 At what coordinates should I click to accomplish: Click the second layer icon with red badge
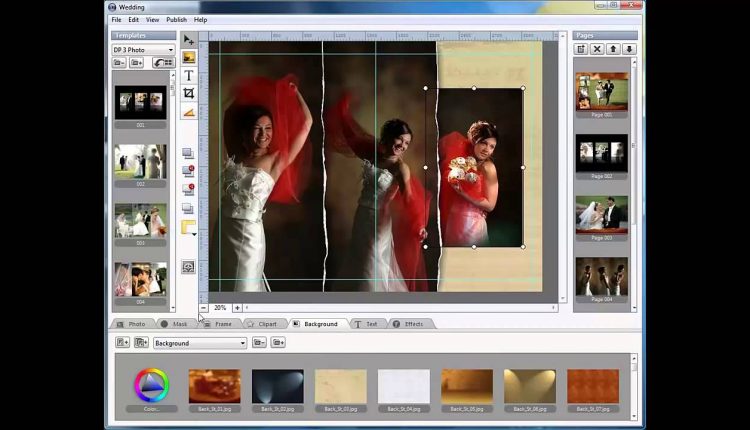tap(188, 171)
